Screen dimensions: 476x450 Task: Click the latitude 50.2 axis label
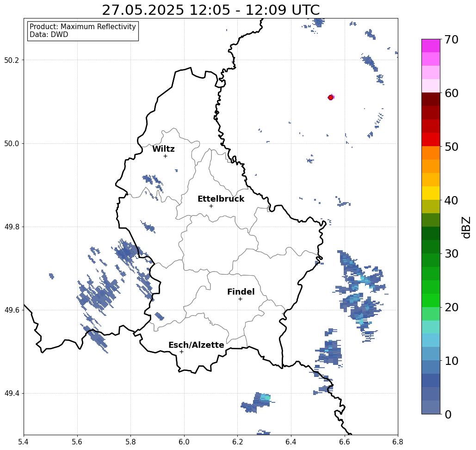(12, 60)
